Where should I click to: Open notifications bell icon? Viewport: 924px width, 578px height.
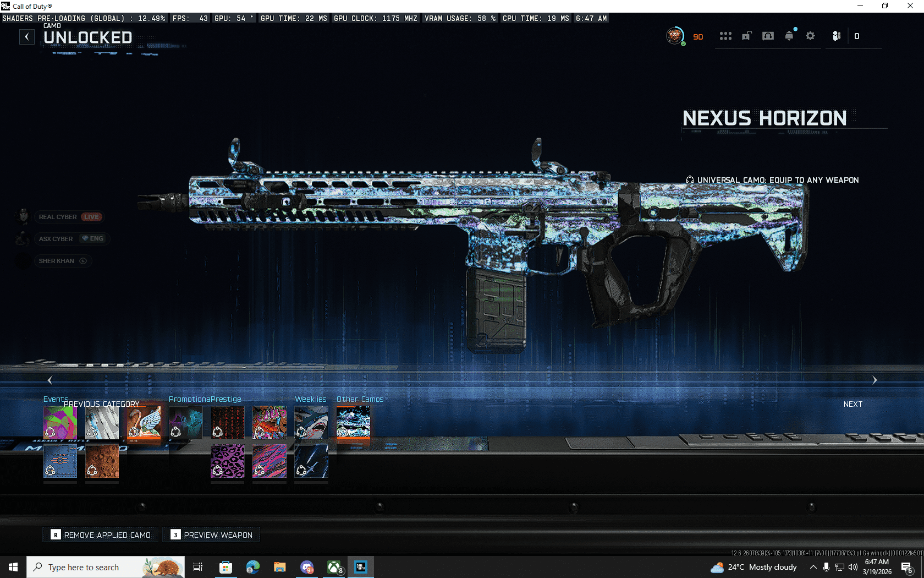click(789, 36)
